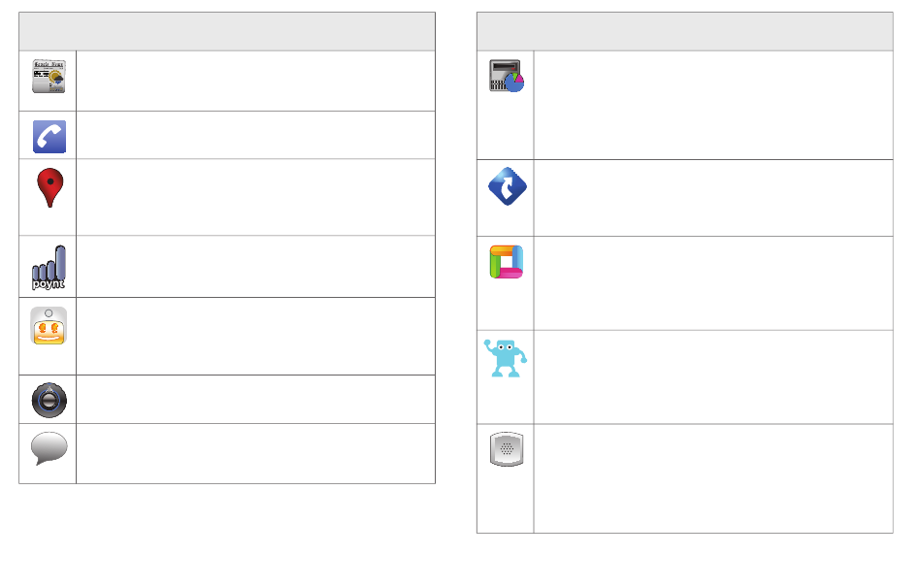Click the blank cell beside blue diamond icon
Screen dimensions: 922x588
point(713,198)
